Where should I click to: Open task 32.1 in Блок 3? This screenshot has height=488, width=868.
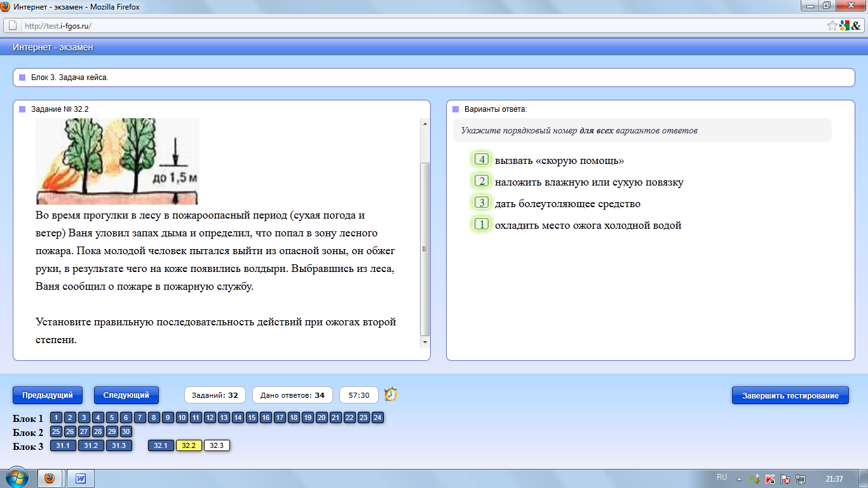pos(161,445)
